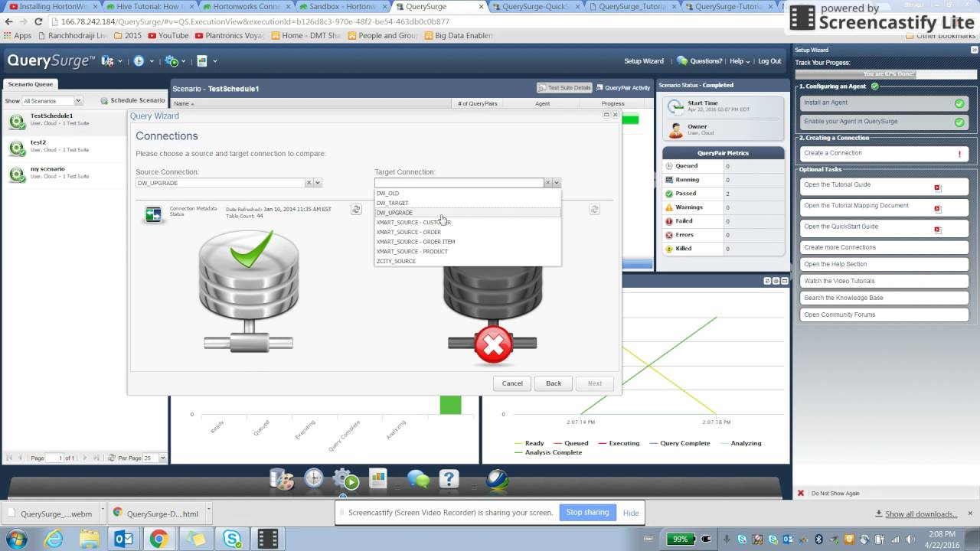The image size is (980, 551).
Task: Expand arrow next to reporting chart icon
Action: [214, 61]
